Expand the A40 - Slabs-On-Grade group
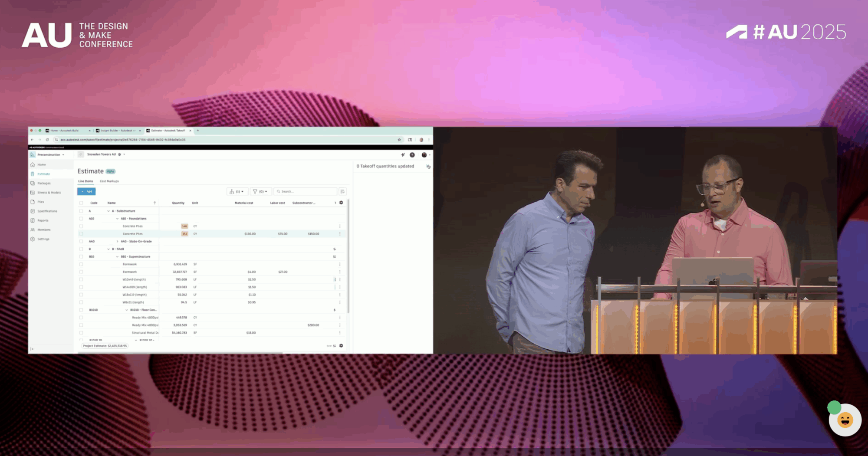 click(x=117, y=242)
